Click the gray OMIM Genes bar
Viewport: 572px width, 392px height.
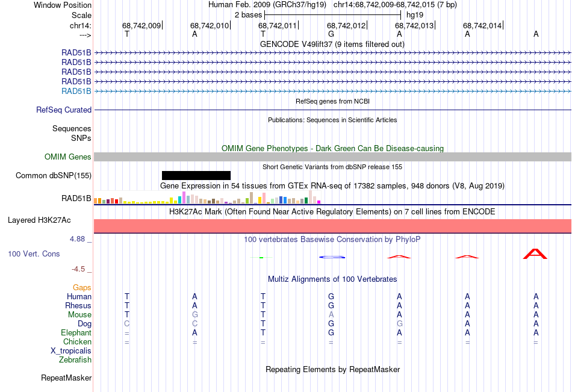[332, 157]
